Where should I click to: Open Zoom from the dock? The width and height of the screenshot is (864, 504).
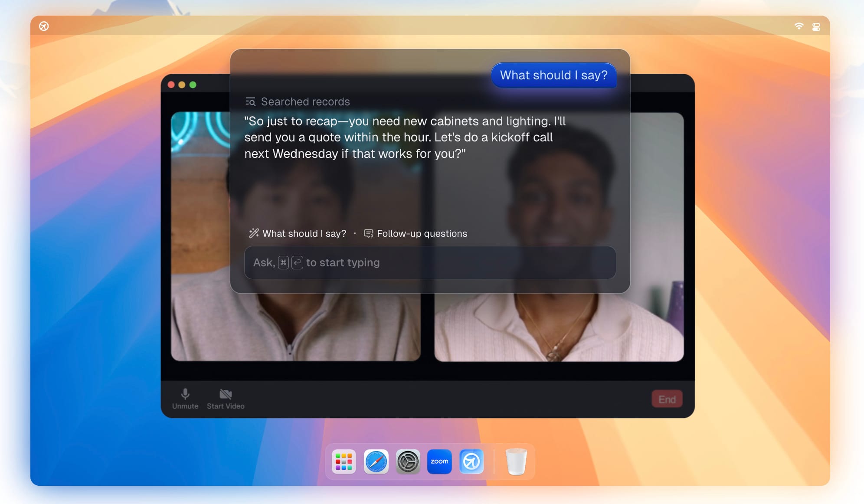pyautogui.click(x=439, y=461)
